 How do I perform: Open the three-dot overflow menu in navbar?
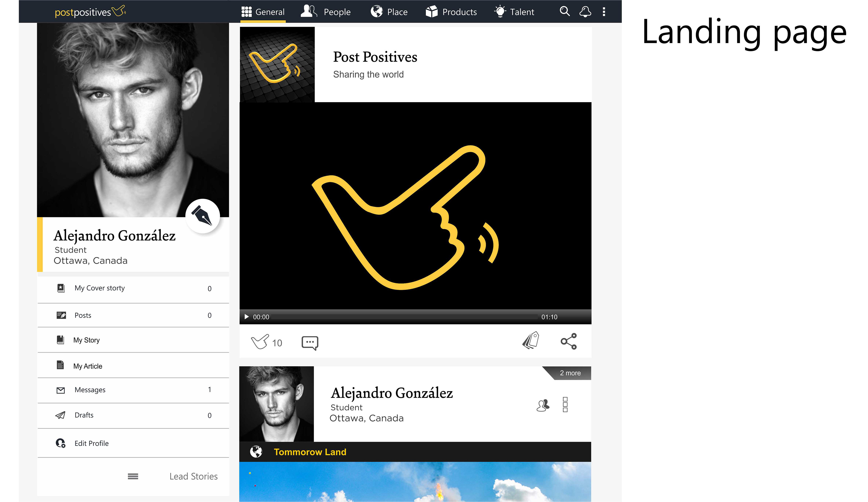(604, 12)
